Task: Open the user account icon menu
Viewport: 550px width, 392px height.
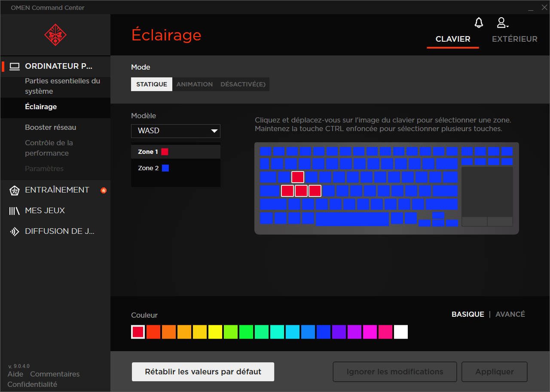Action: 501,23
